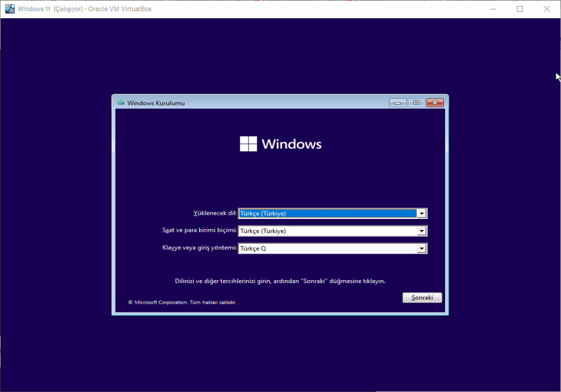Open the "Klavye veya giriş yöntemi" dropdown

click(422, 248)
